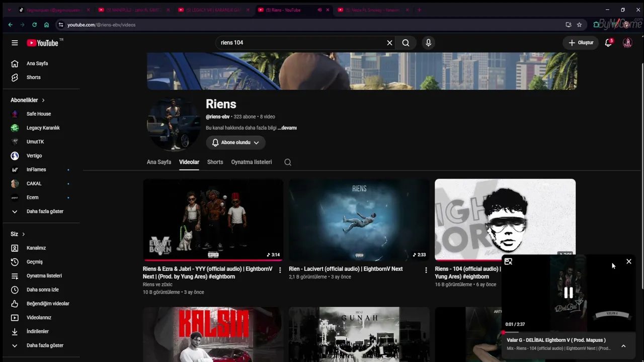Click the browser address bar URL
644x362 pixels.
101,25
